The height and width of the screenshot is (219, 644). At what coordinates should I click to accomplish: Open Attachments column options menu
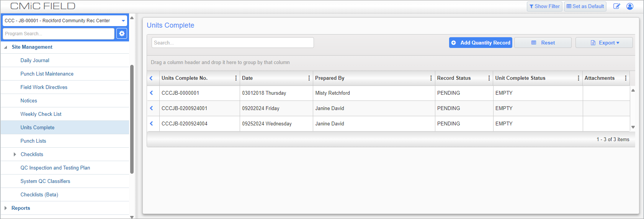(x=626, y=78)
